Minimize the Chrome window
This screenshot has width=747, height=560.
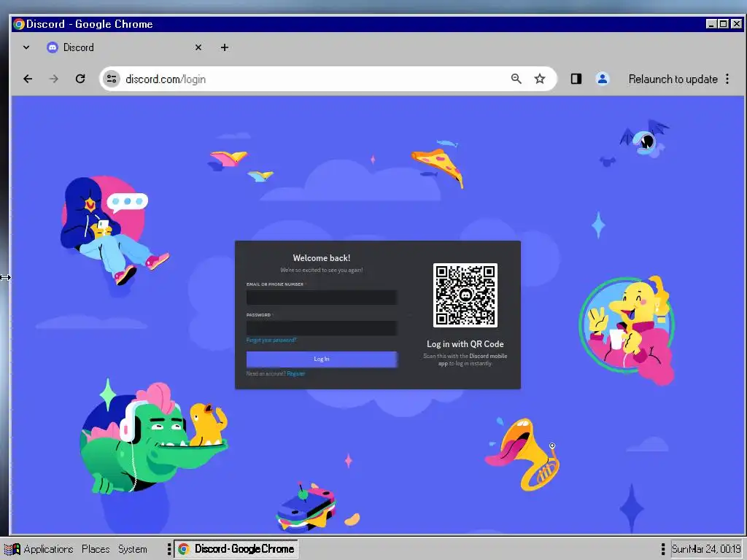[711, 24]
